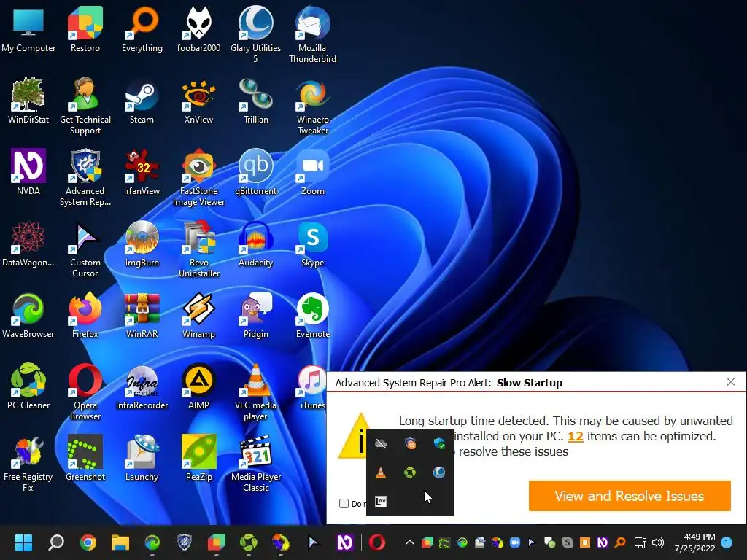747x560 pixels.
Task: Click VLC cone icon in tray overflow
Action: (381, 472)
